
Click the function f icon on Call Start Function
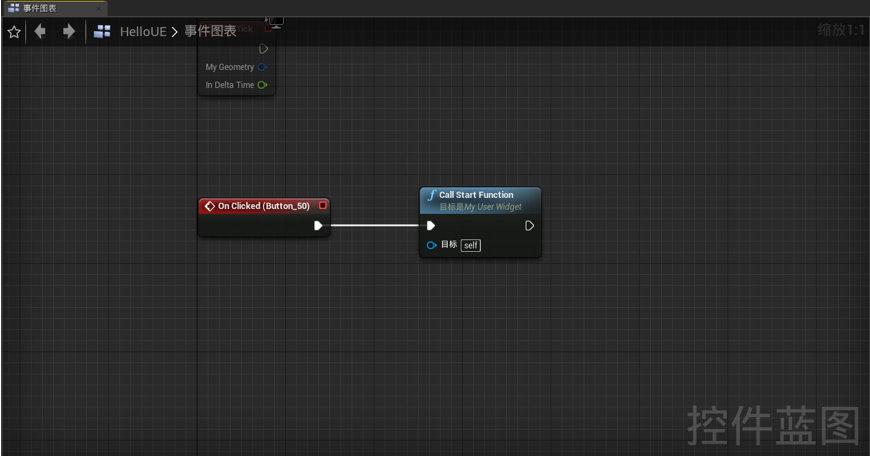pyautogui.click(x=431, y=195)
